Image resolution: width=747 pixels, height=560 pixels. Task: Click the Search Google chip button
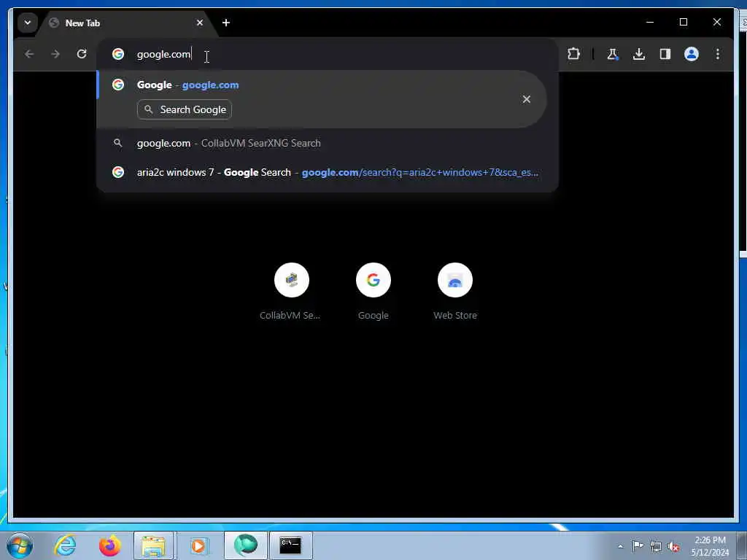pos(185,109)
